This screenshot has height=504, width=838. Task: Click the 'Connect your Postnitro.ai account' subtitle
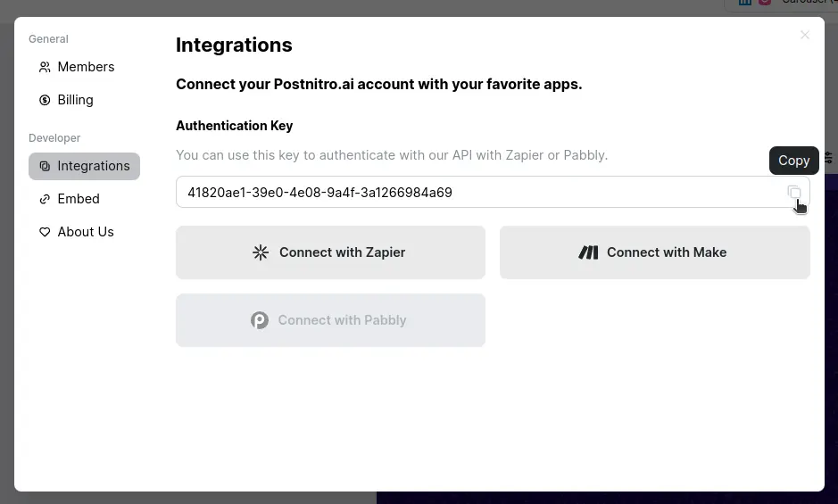click(x=379, y=85)
